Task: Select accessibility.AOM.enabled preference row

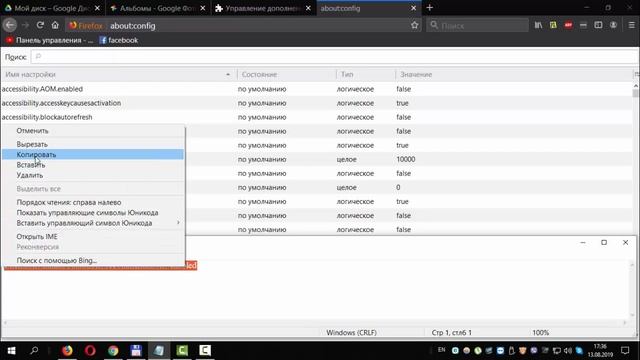Action: pyautogui.click(x=316, y=89)
